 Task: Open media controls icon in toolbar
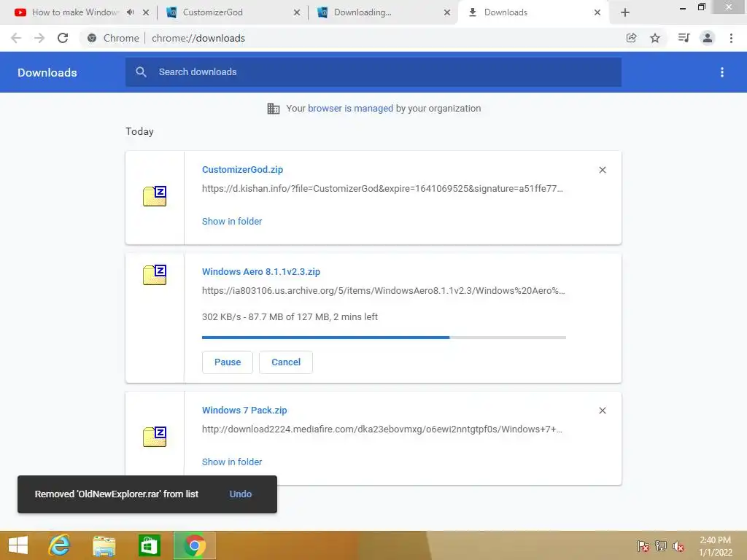[x=684, y=38]
